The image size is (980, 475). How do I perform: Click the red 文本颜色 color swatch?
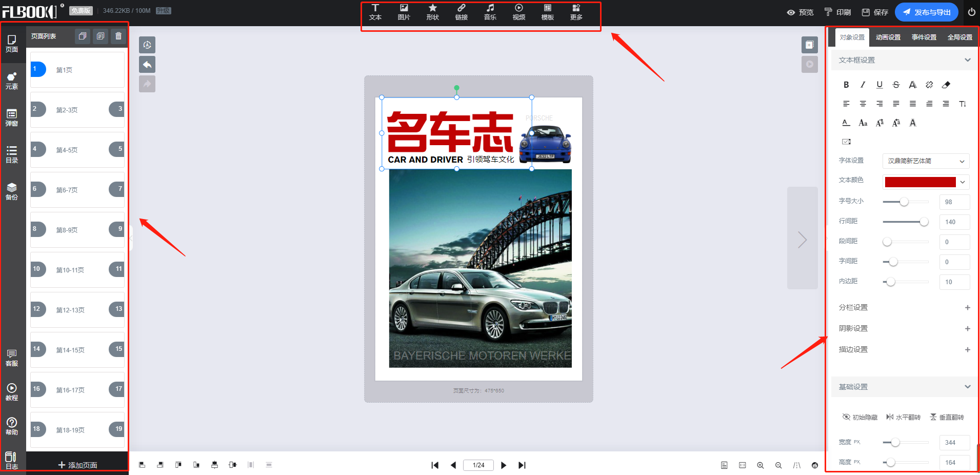[920, 182]
